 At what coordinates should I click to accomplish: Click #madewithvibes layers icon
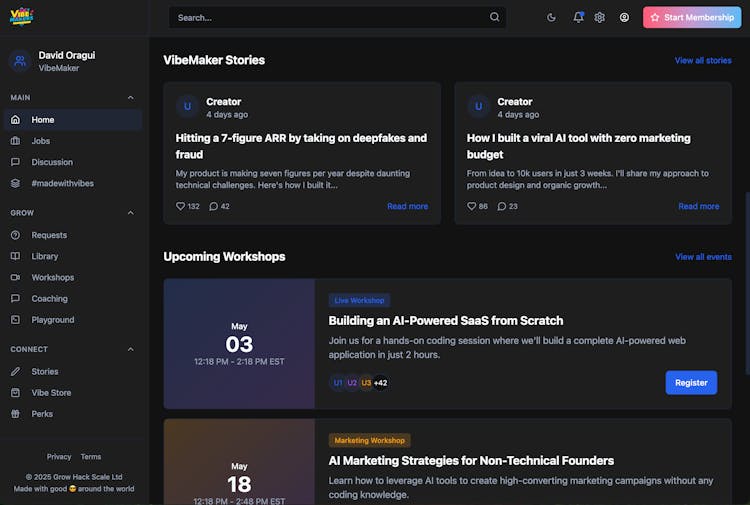point(15,183)
